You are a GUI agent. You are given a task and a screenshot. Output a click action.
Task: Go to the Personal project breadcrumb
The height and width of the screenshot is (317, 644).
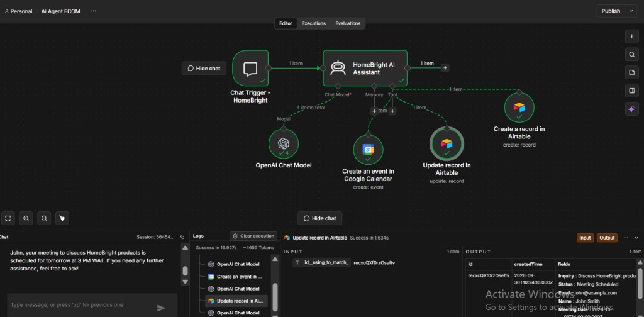pyautogui.click(x=18, y=11)
